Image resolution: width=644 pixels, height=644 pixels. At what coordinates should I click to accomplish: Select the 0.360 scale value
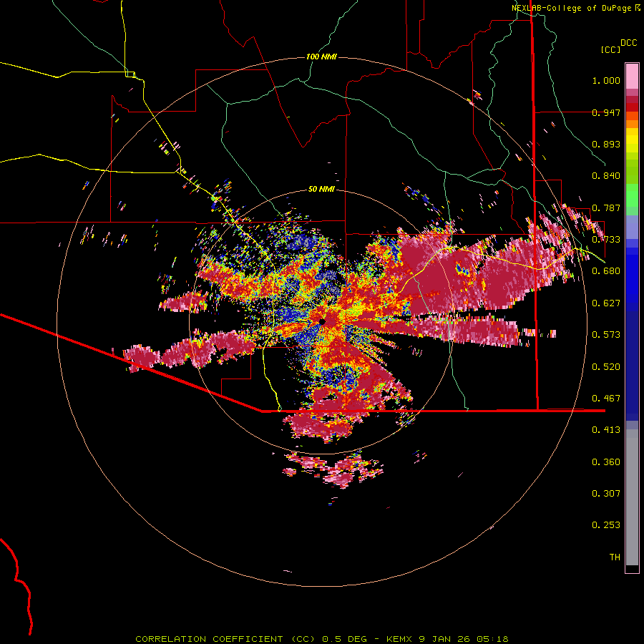pos(606,462)
